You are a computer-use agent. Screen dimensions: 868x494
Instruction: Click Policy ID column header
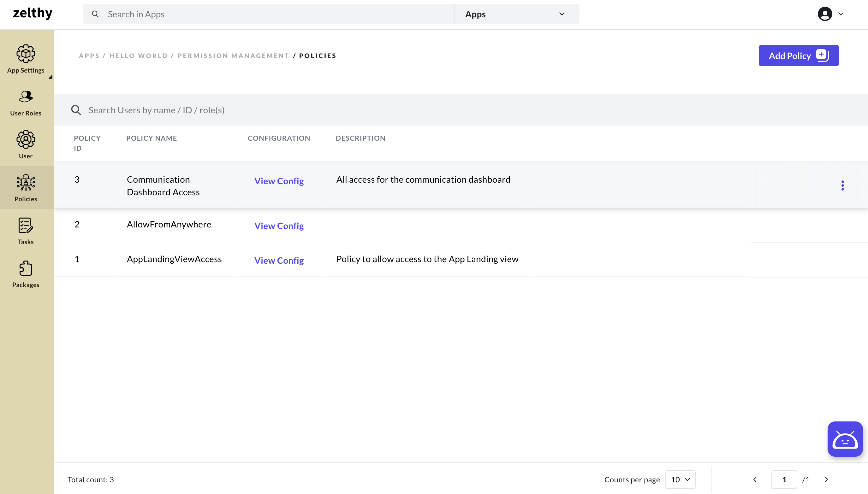pos(87,143)
